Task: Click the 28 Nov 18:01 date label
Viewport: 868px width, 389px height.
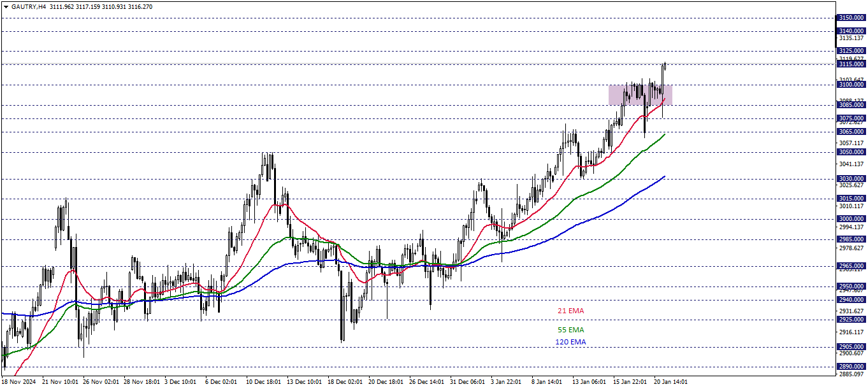Action: [141, 382]
